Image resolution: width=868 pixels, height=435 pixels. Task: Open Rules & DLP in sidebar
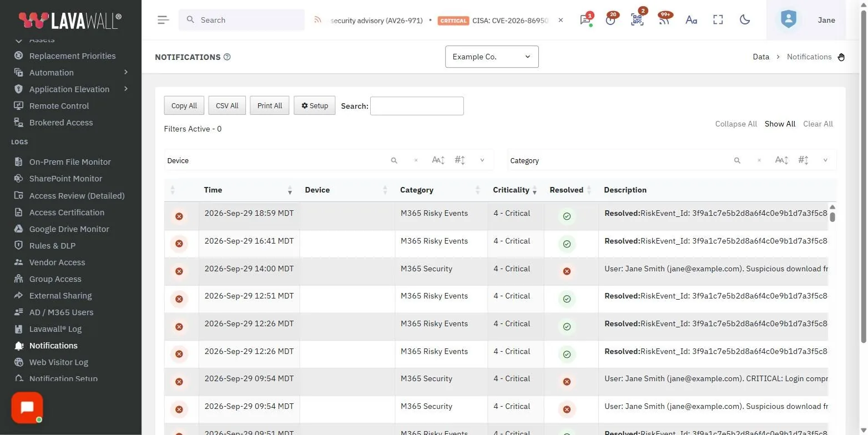52,246
